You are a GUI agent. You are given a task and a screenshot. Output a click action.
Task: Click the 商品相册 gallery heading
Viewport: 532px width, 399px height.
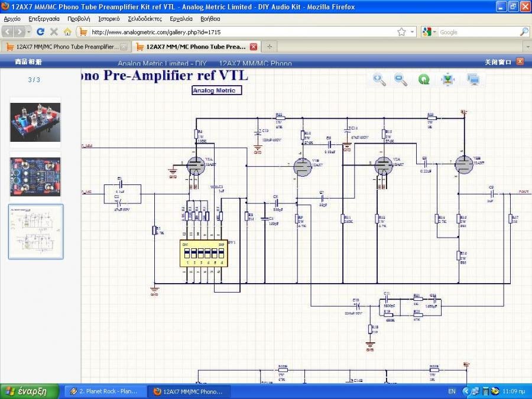[28, 61]
